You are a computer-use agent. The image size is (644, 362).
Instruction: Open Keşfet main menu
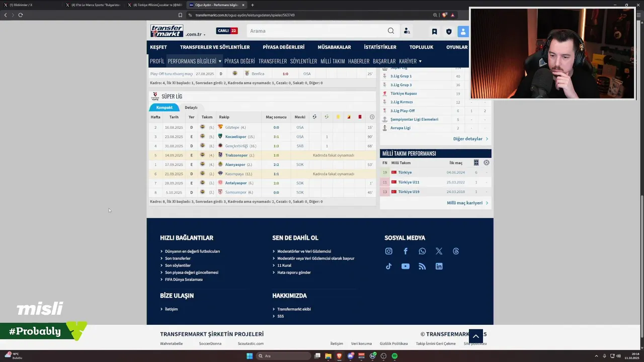[158, 47]
